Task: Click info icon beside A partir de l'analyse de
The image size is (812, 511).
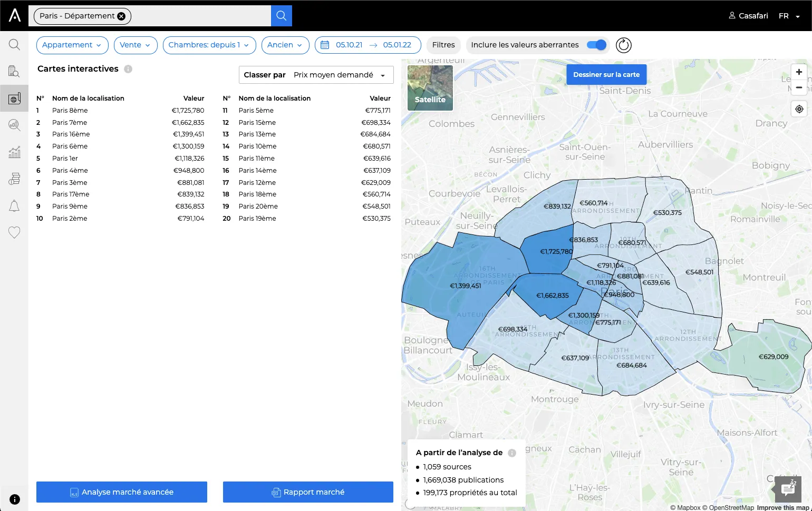Action: pos(512,453)
